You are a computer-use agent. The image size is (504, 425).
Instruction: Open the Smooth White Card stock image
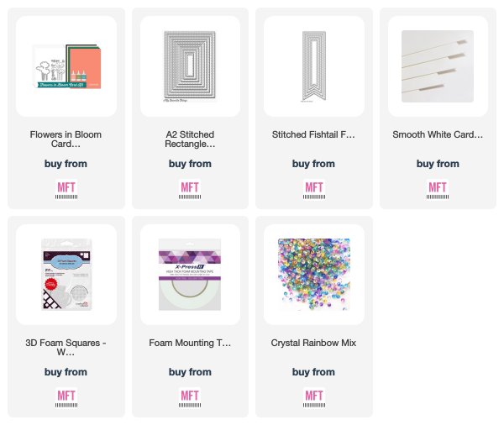pyautogui.click(x=438, y=66)
